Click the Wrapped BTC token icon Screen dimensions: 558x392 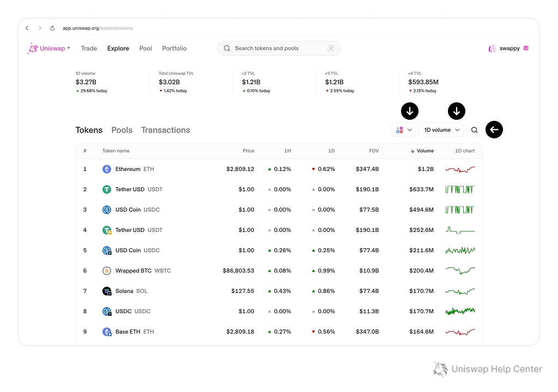click(x=107, y=271)
